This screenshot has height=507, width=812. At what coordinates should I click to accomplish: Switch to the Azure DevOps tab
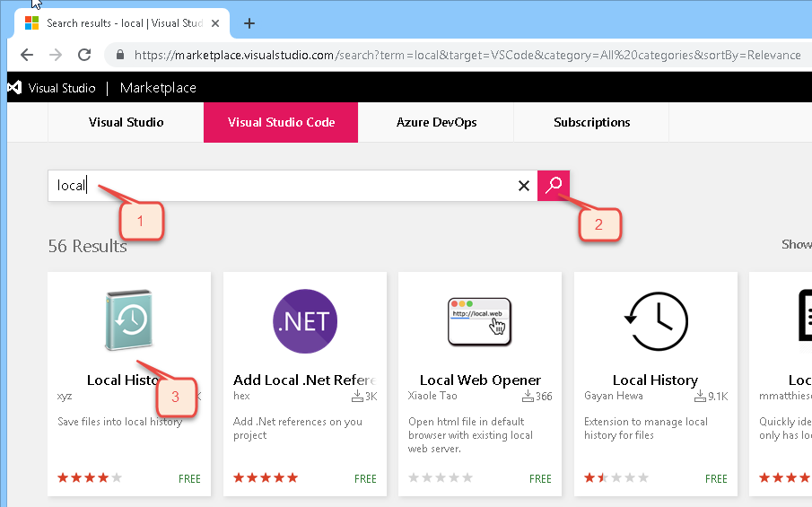(436, 122)
